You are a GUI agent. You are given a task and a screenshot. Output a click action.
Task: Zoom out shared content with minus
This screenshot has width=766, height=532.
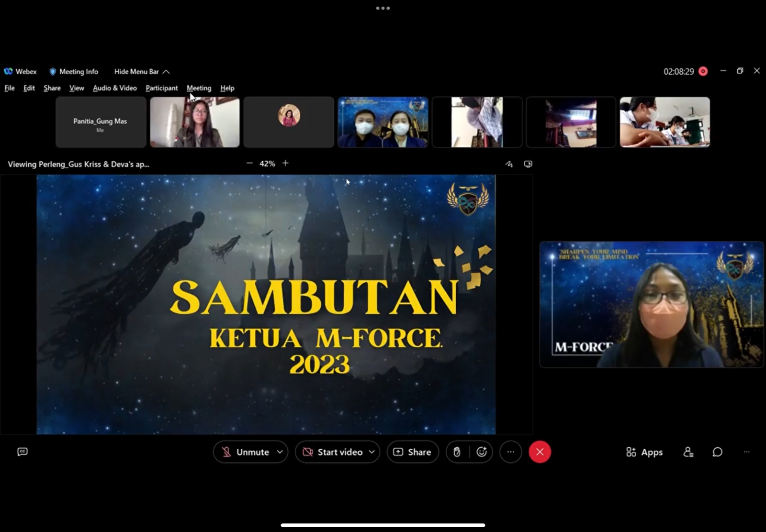click(x=249, y=163)
